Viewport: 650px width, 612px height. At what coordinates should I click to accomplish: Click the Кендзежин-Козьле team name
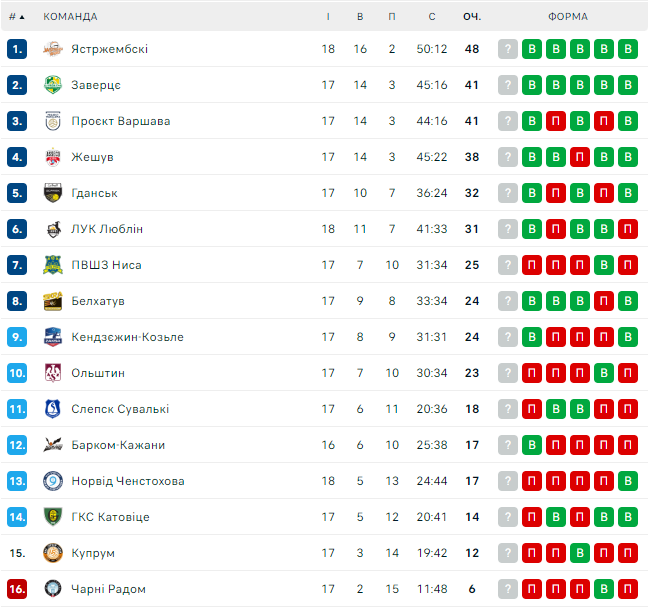pyautogui.click(x=127, y=337)
